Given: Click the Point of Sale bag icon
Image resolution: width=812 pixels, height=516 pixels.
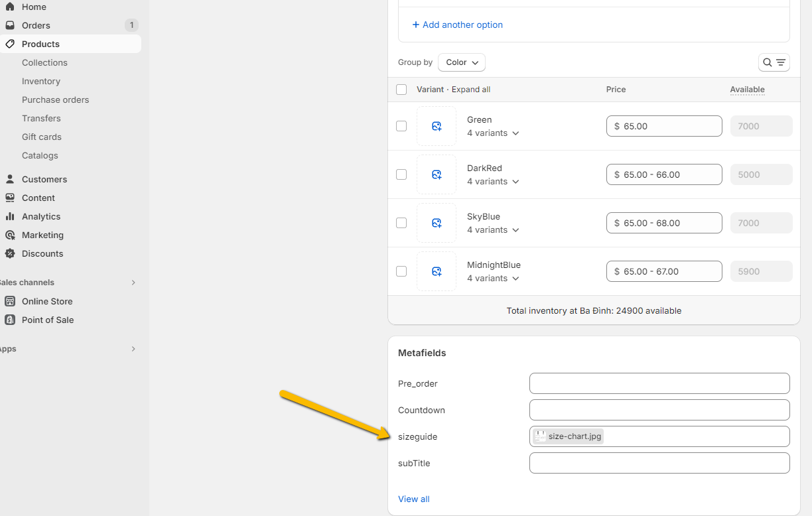Looking at the screenshot, I should [x=10, y=320].
